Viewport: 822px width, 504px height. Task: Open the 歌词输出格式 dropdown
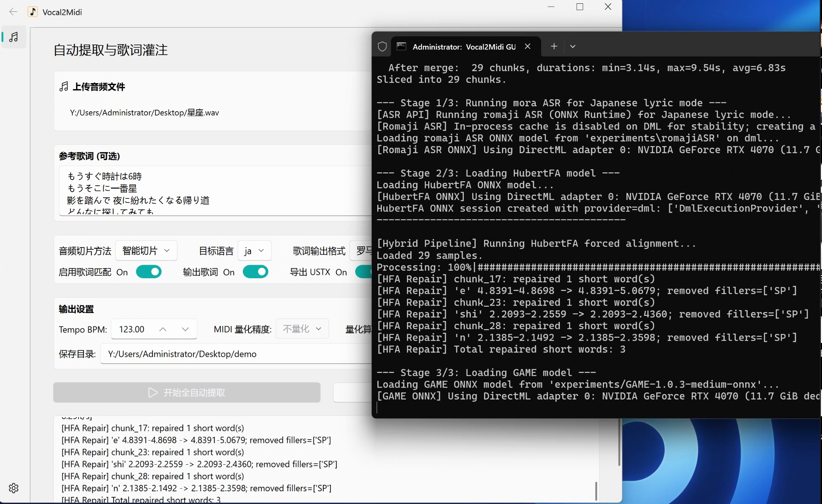coord(361,251)
